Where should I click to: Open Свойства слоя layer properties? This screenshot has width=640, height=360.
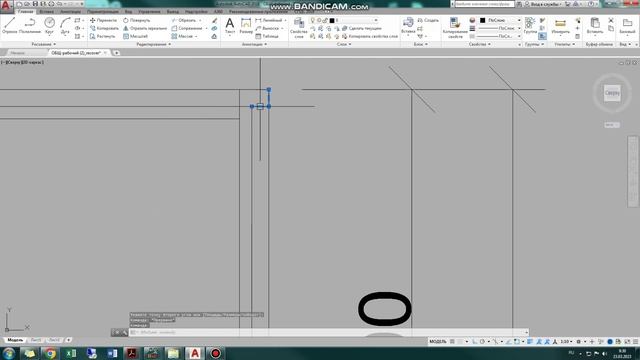coord(299,28)
